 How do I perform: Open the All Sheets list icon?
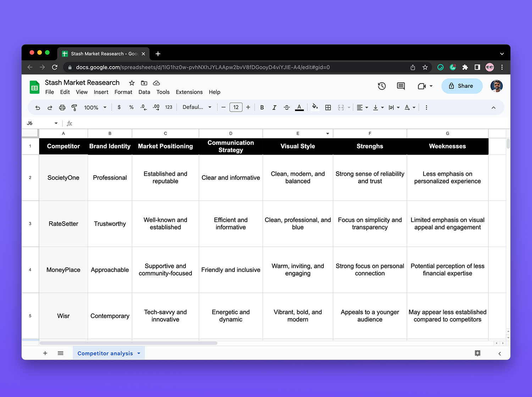61,353
